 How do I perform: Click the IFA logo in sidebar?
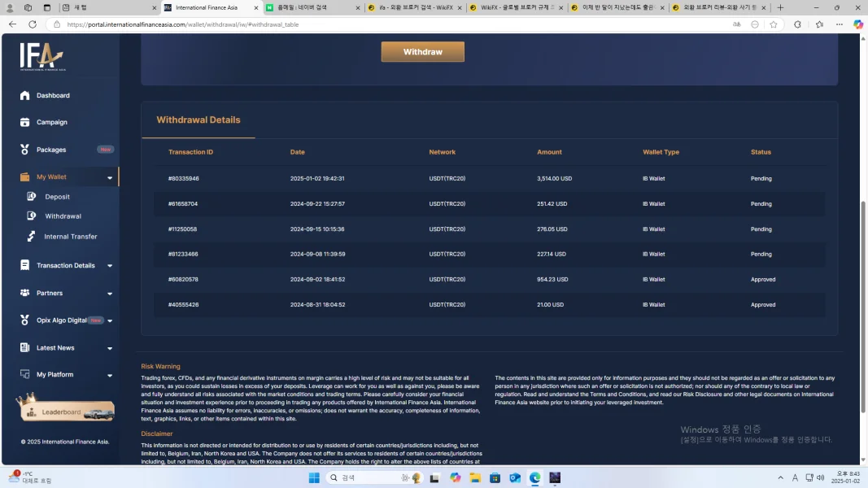pos(42,57)
